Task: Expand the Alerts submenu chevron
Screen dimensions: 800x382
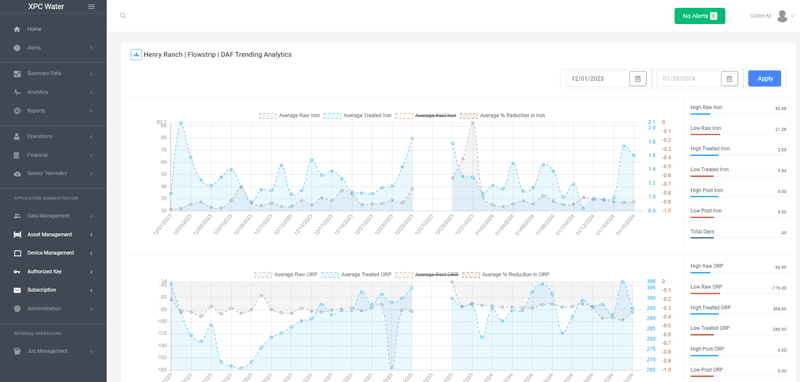Action: 91,48
